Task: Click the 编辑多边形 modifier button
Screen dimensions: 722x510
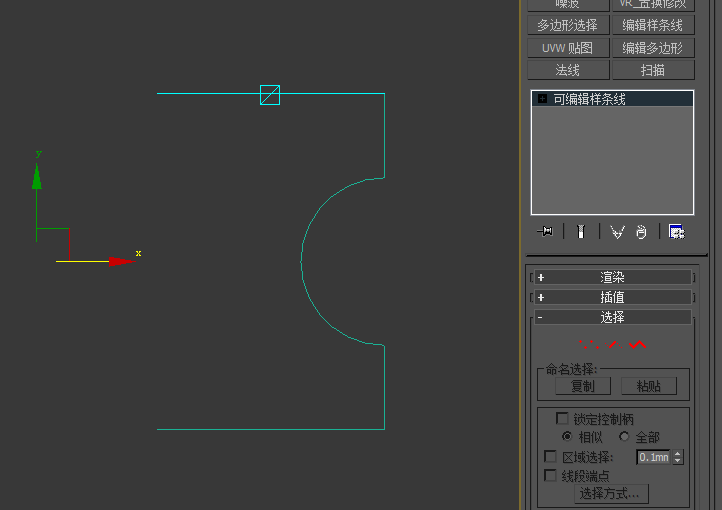Action: click(x=653, y=48)
